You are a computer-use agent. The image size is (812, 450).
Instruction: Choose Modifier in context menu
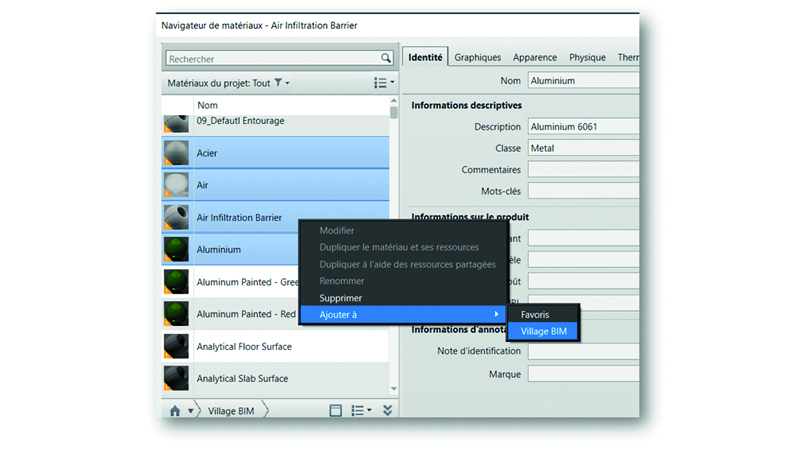click(x=337, y=230)
